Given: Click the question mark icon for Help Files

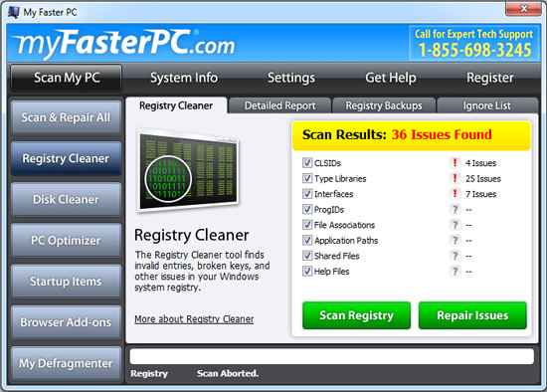Looking at the screenshot, I should tap(455, 272).
